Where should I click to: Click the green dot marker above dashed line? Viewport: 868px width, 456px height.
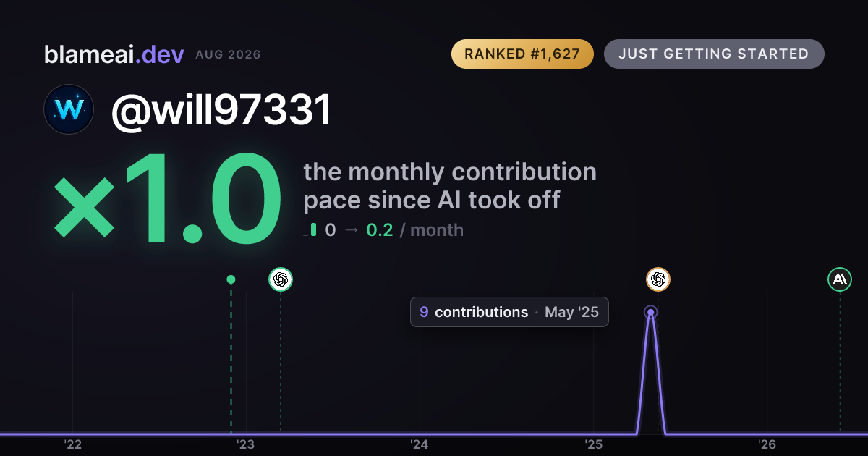[x=231, y=279]
